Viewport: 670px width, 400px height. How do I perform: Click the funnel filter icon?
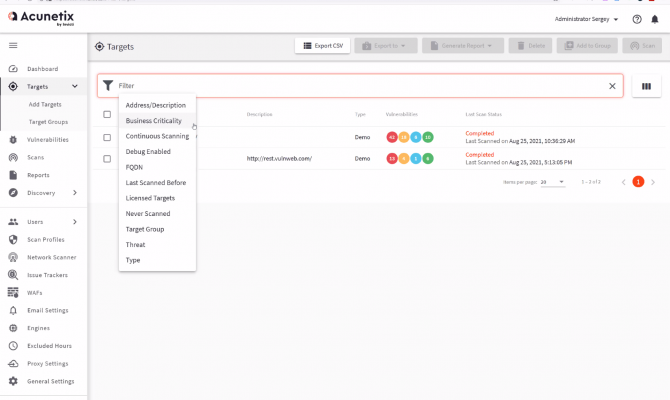(x=108, y=85)
